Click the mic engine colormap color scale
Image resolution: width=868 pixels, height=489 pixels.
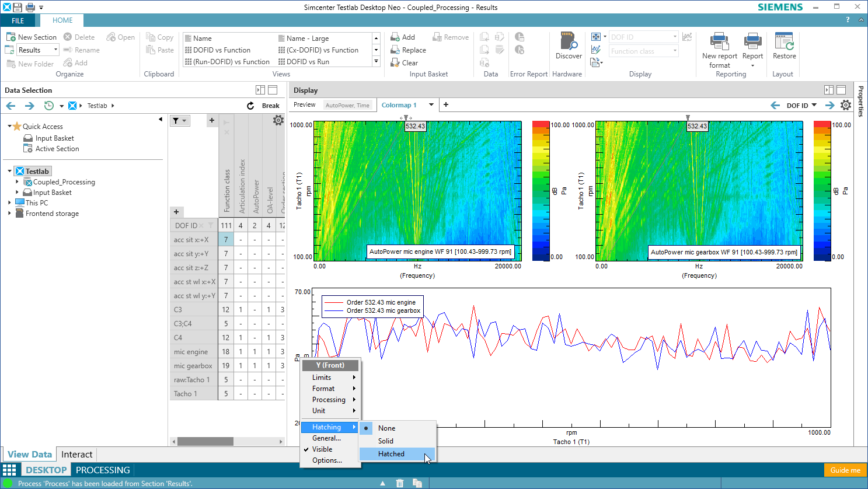[541, 191]
